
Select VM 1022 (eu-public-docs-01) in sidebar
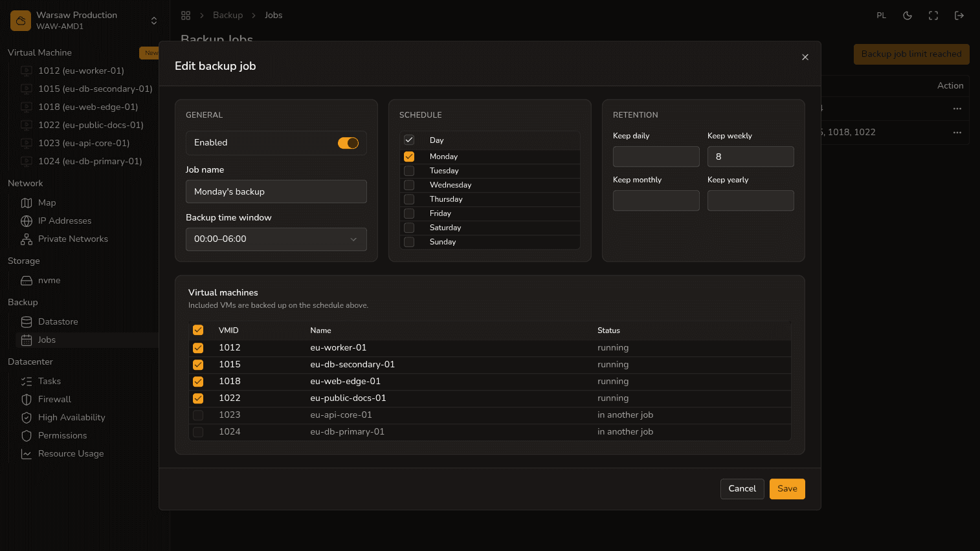pos(91,125)
